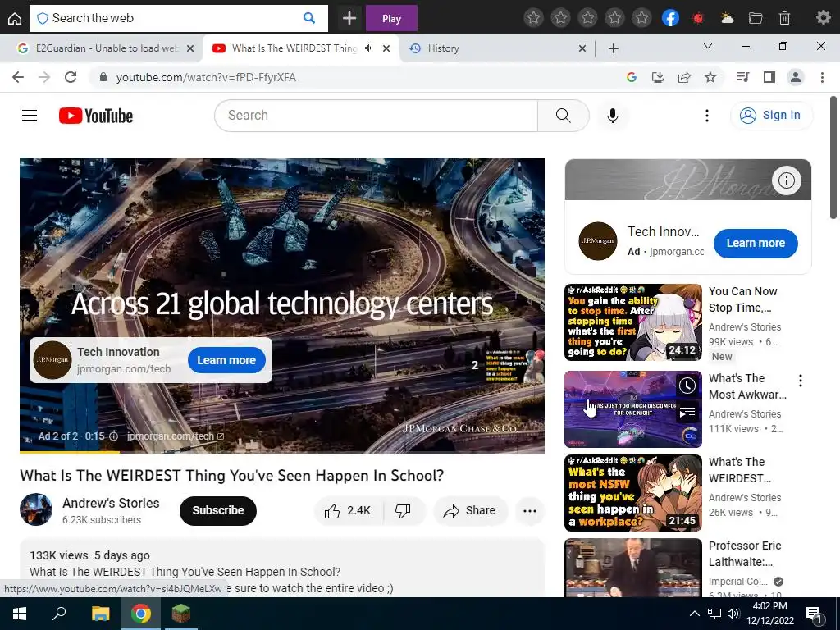Click Watch later clock on Awkward video thumbnail
This screenshot has height=630, width=840.
click(687, 385)
